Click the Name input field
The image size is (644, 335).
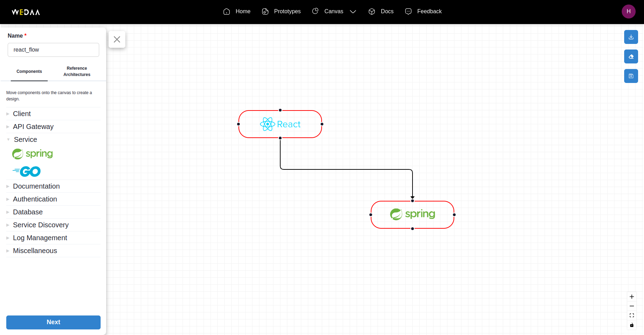[x=53, y=50]
